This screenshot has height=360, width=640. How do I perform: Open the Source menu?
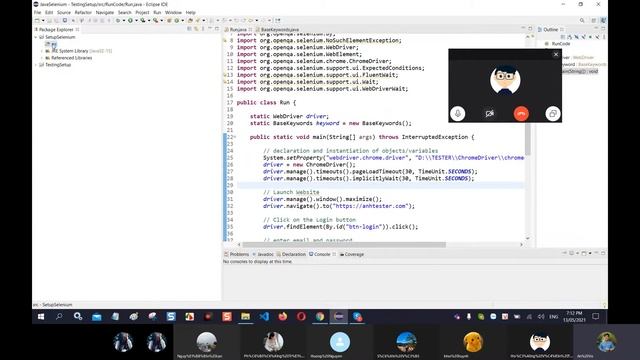pyautogui.click(x=64, y=13)
